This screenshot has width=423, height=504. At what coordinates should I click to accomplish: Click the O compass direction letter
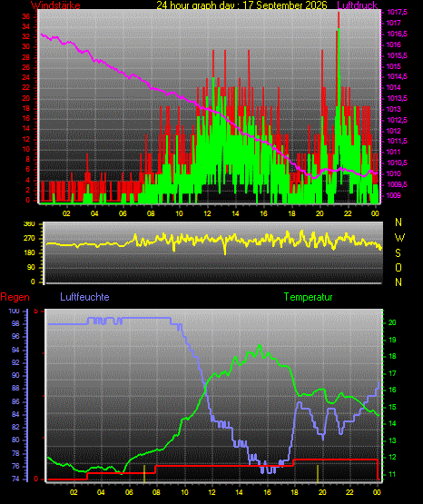coord(398,268)
